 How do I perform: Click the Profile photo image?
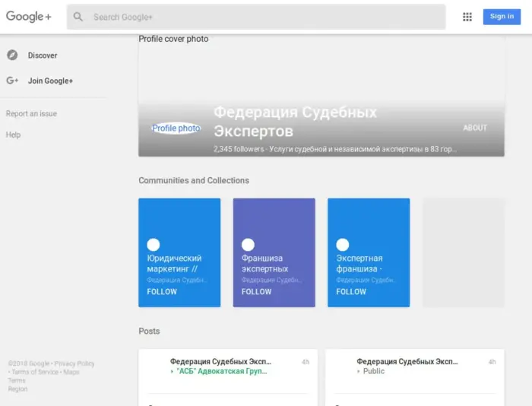[x=176, y=128]
